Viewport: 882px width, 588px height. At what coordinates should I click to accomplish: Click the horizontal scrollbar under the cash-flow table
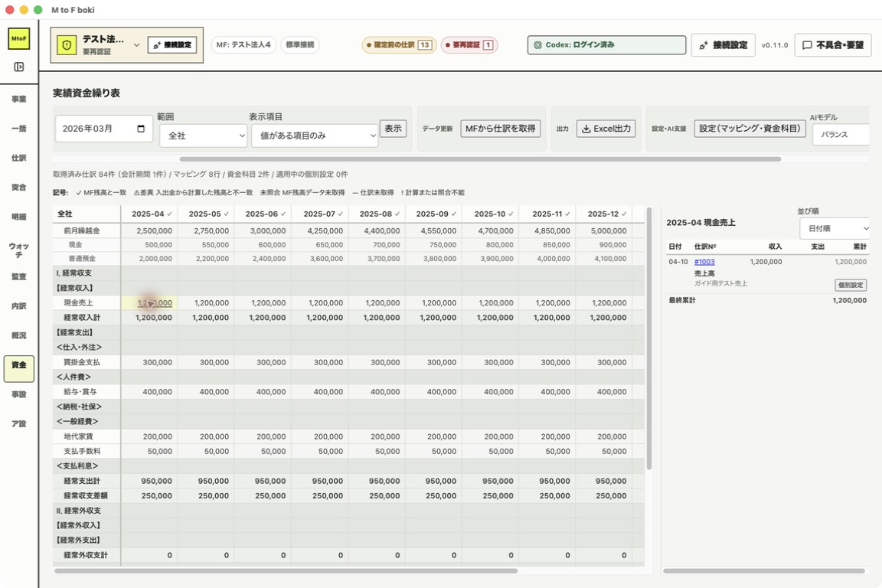pos(286,570)
